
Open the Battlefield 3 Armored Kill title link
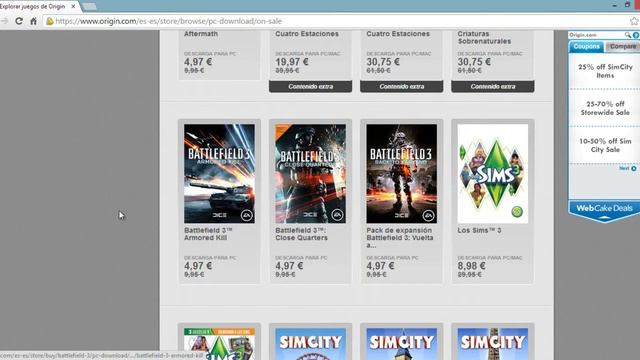(208, 234)
